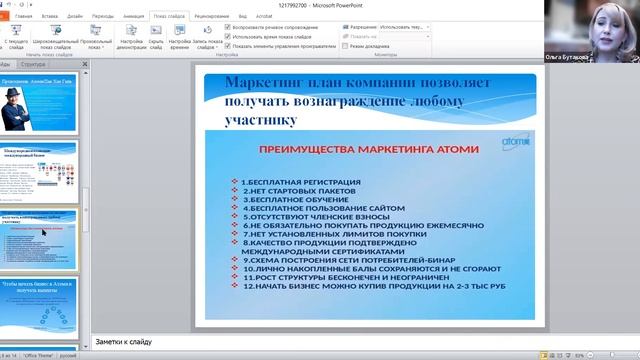Switch to Normal view in status bar

(x=544, y=356)
